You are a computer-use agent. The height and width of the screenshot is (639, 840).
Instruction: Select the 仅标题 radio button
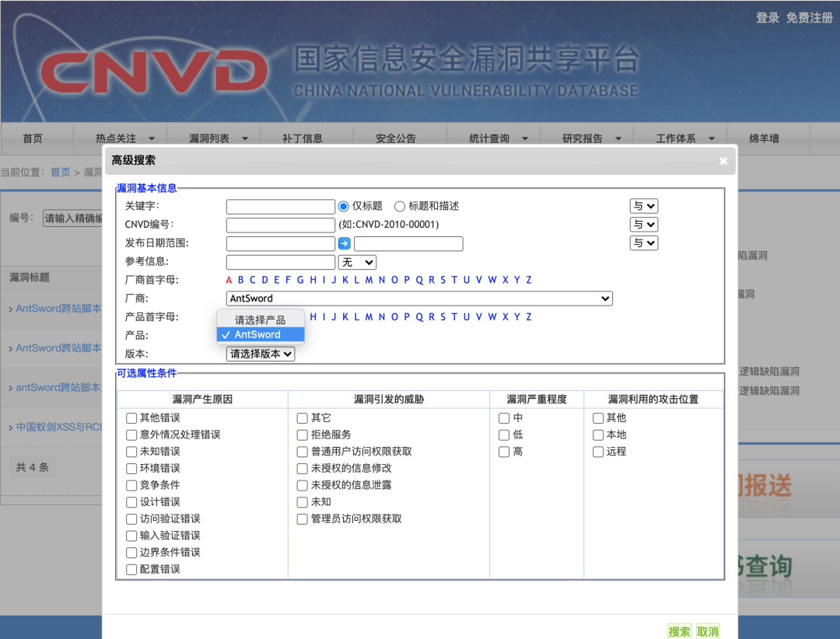[x=344, y=206]
